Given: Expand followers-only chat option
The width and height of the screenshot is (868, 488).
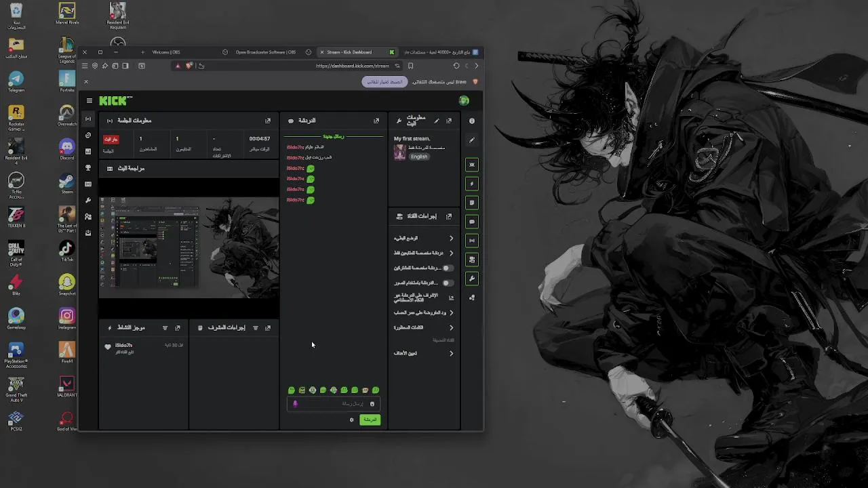Looking at the screenshot, I should (423, 253).
